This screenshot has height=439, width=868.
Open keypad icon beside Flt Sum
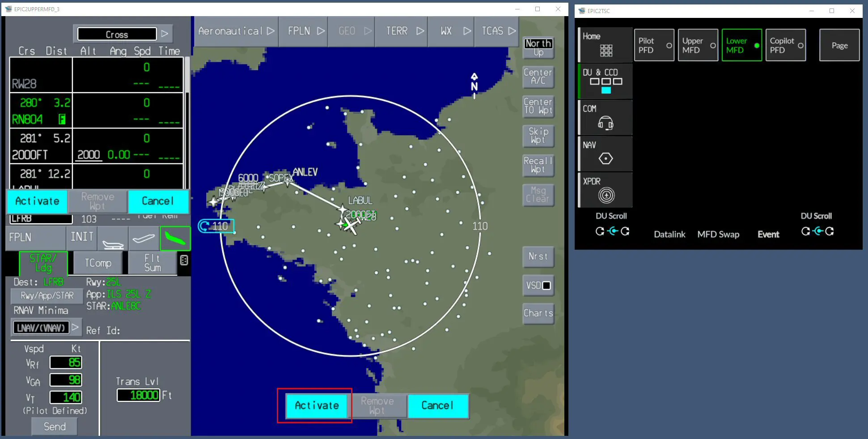[x=184, y=260]
